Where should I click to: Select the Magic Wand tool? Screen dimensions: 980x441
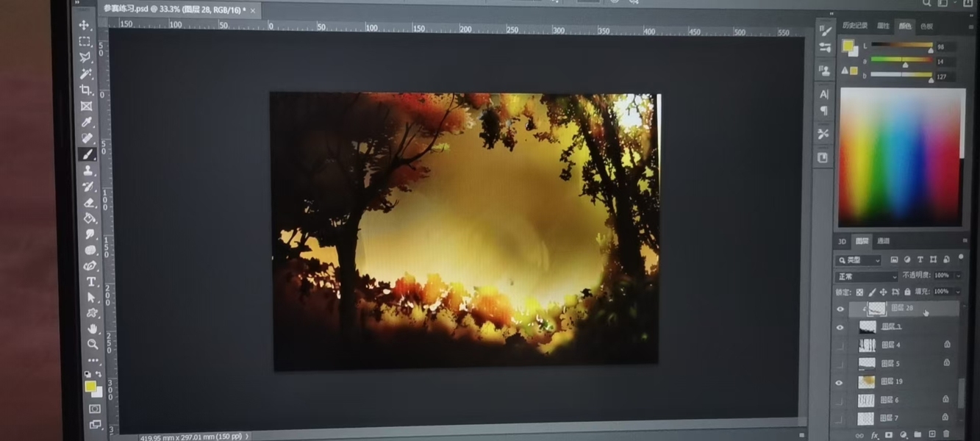point(86,73)
